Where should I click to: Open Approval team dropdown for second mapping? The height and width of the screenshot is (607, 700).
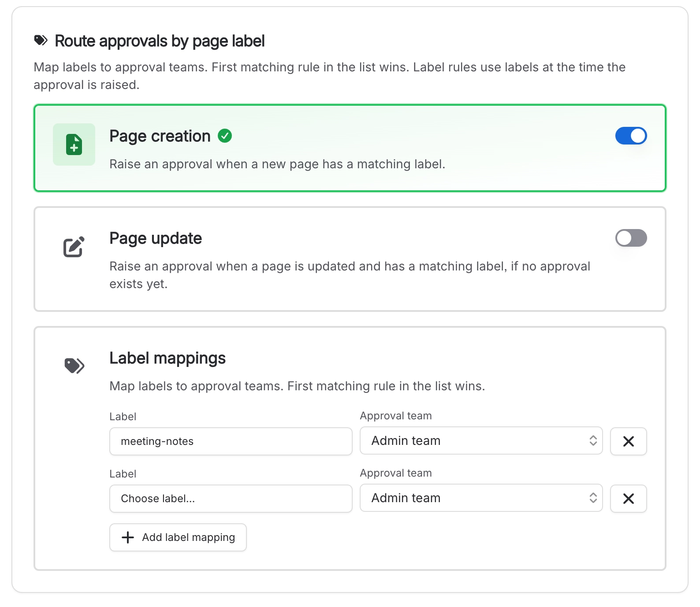point(481,498)
